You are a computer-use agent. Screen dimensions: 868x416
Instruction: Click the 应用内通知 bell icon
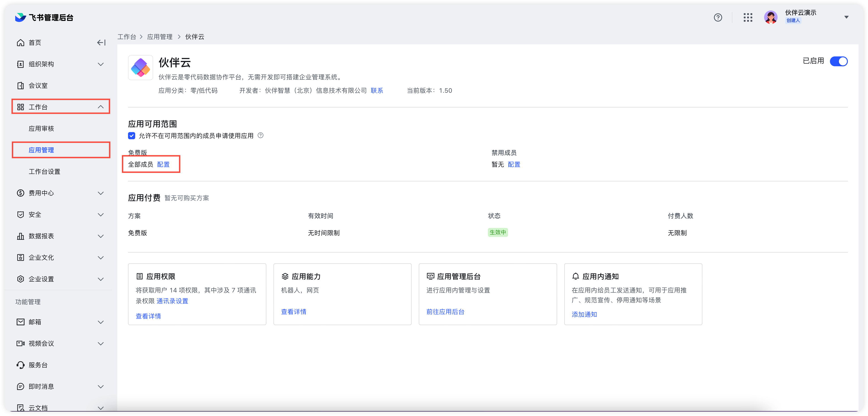pos(575,277)
